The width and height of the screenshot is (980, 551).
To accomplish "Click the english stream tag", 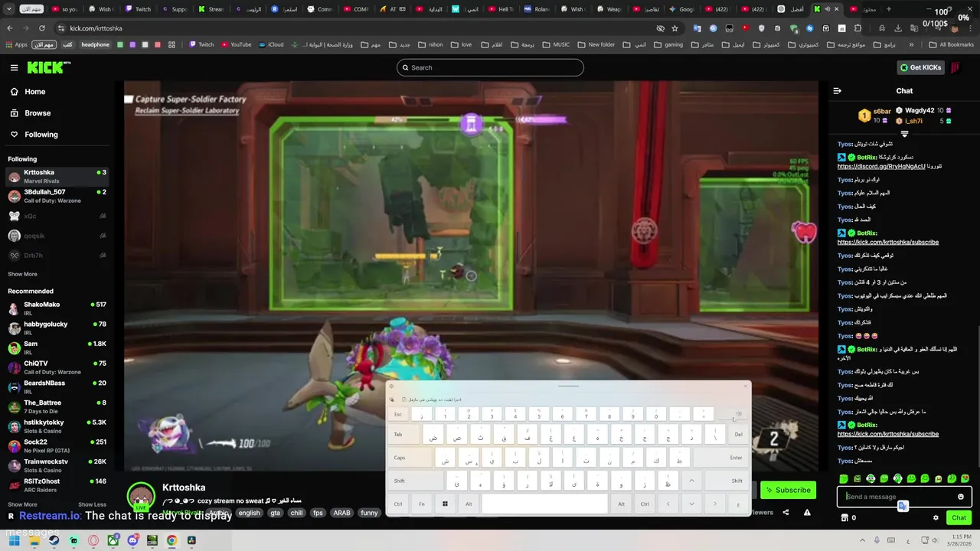I will pos(249,513).
